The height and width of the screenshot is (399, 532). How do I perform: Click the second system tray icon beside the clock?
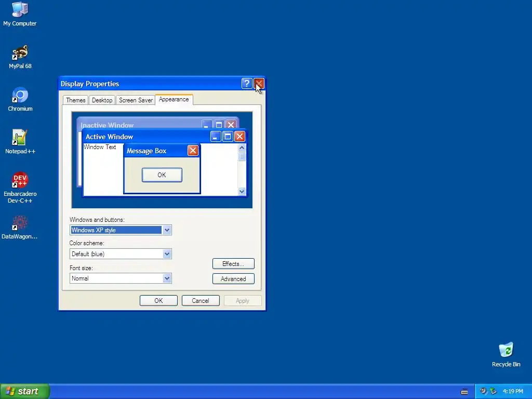click(x=494, y=391)
